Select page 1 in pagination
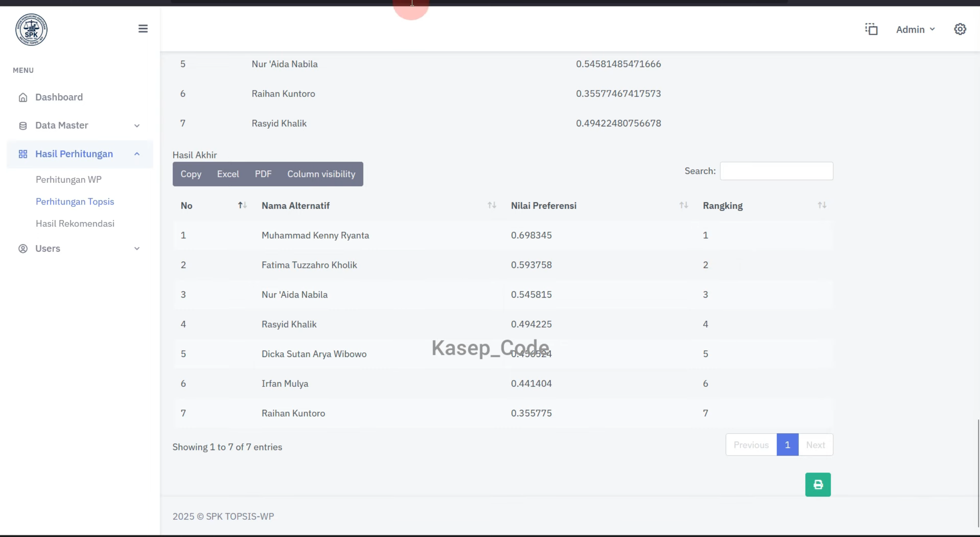Screen dimensions: 980x537 point(787,445)
